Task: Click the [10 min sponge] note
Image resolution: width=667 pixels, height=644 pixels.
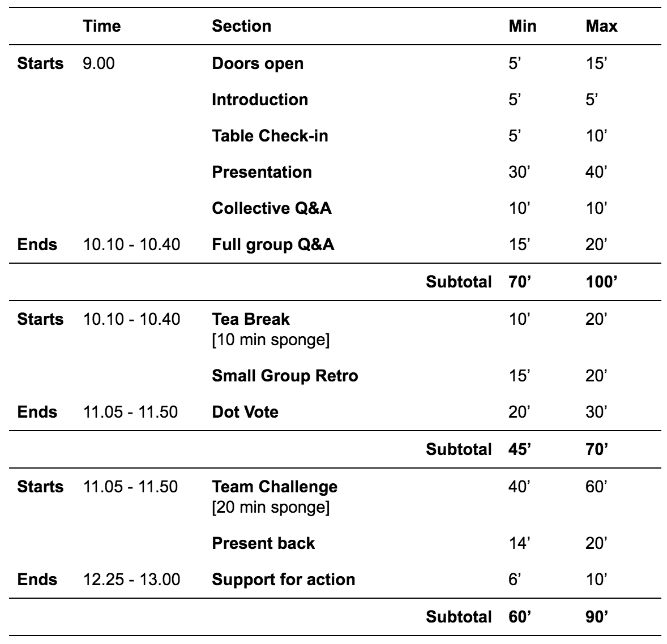Action: coord(271,340)
